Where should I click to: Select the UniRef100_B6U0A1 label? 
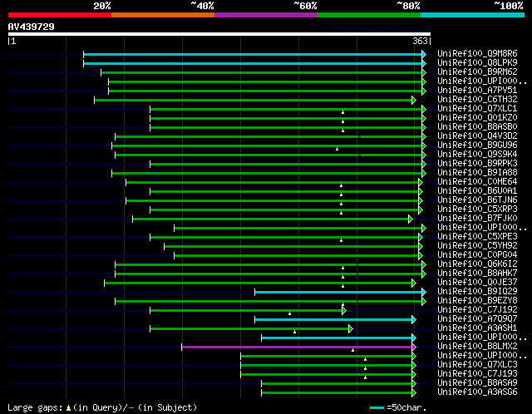click(477, 190)
